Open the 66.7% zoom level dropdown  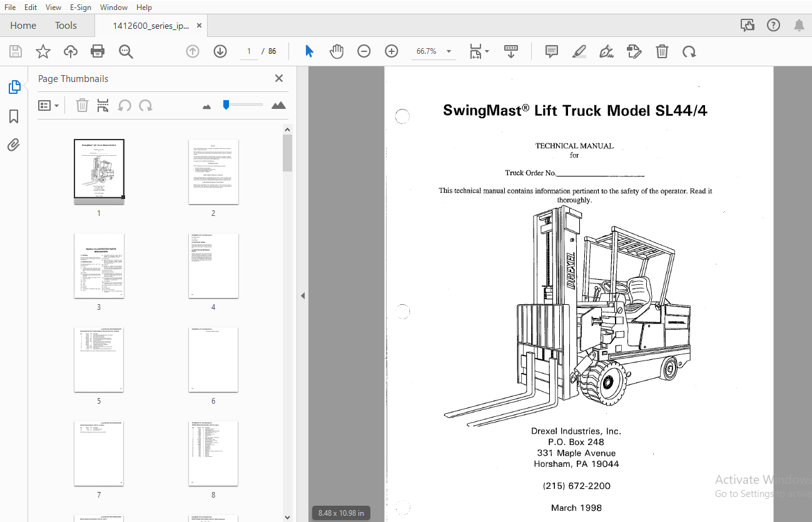[x=434, y=51]
